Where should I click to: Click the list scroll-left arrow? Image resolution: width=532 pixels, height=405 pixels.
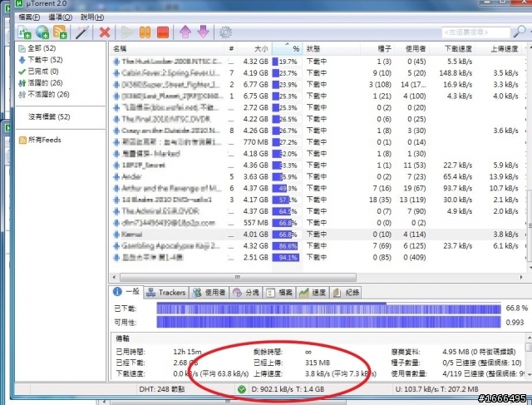pyautogui.click(x=114, y=278)
